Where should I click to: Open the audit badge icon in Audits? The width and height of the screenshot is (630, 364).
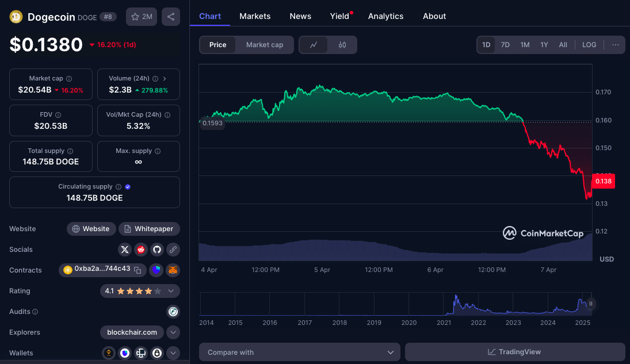pyautogui.click(x=173, y=312)
